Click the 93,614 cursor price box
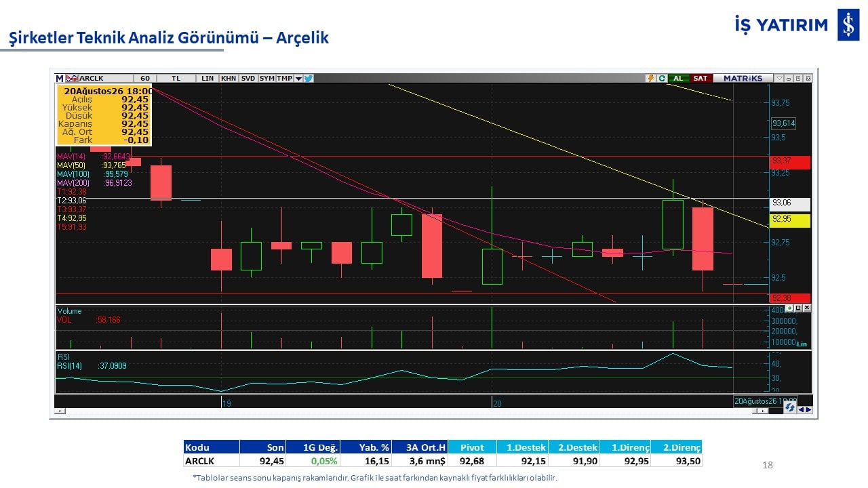 [x=783, y=123]
